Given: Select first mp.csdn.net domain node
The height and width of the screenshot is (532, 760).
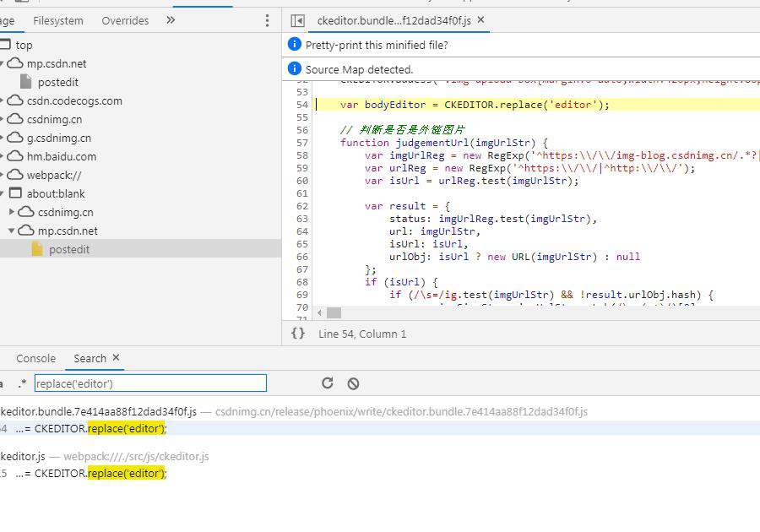Looking at the screenshot, I should [57, 63].
